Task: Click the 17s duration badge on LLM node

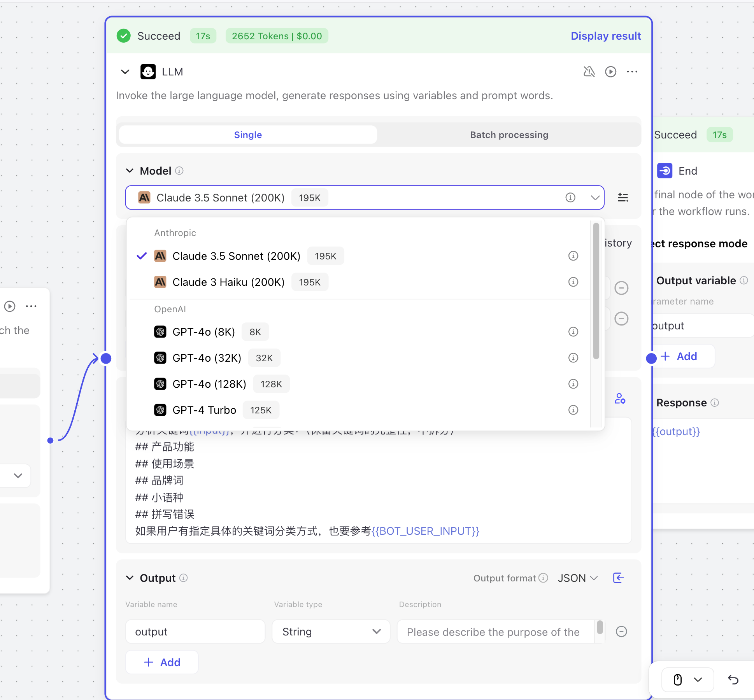Action: coord(203,36)
